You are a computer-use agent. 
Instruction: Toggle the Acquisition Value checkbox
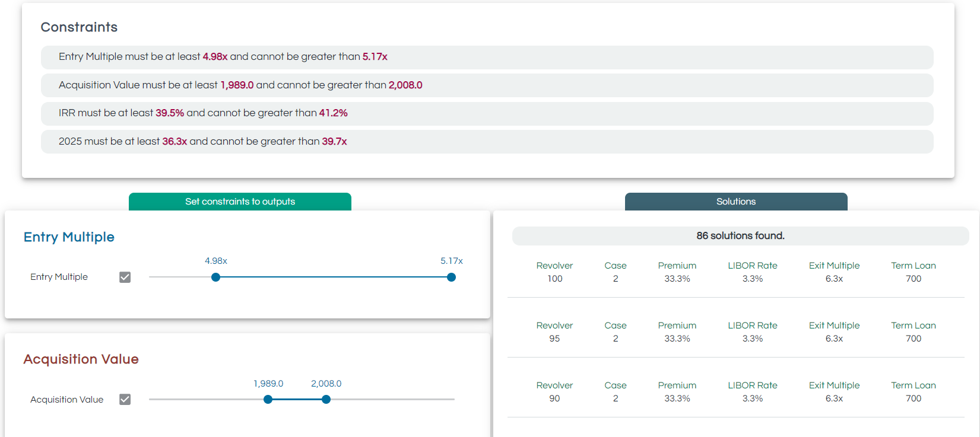point(125,400)
